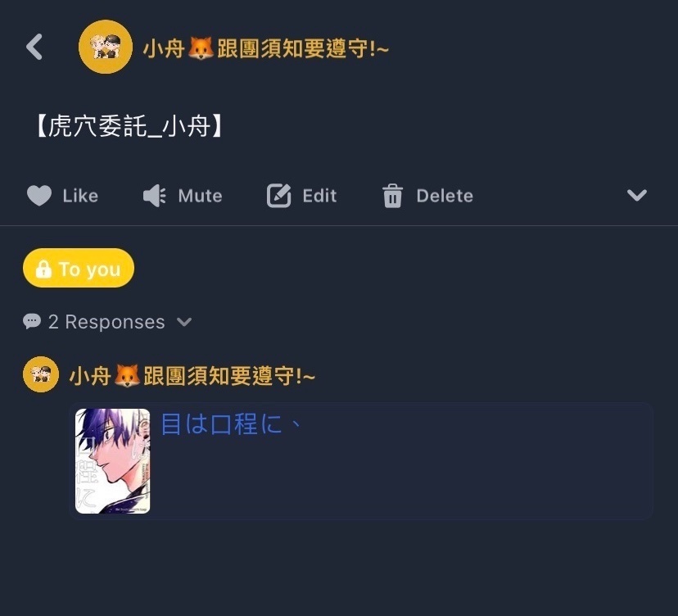Screen dimensions: 678x616
Task: Open the post author's round avatar
Action: (x=106, y=47)
